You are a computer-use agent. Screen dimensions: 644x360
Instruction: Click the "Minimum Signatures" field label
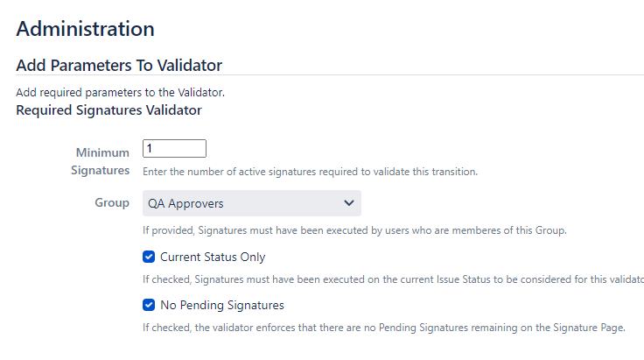click(x=102, y=161)
